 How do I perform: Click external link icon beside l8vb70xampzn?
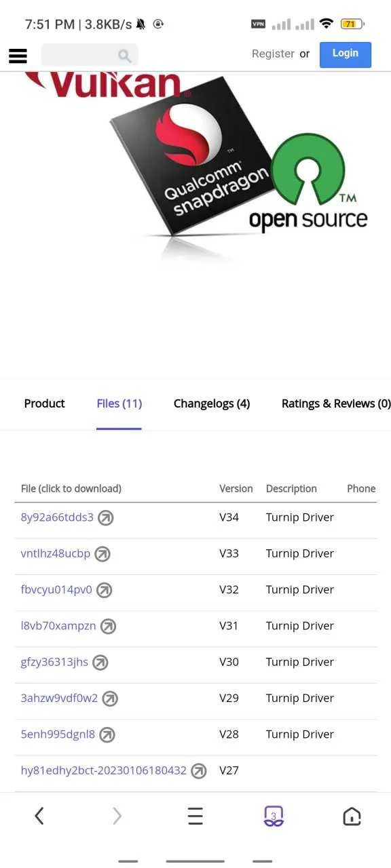[x=108, y=627]
